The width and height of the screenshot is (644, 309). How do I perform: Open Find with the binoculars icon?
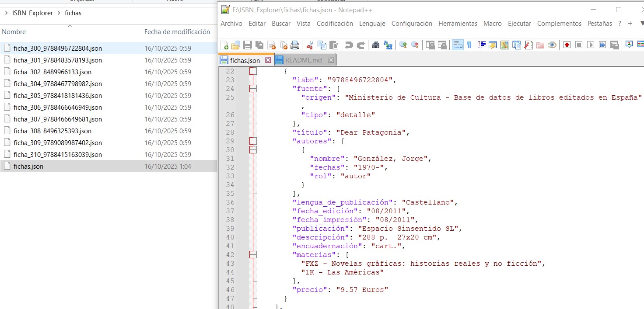[376, 45]
